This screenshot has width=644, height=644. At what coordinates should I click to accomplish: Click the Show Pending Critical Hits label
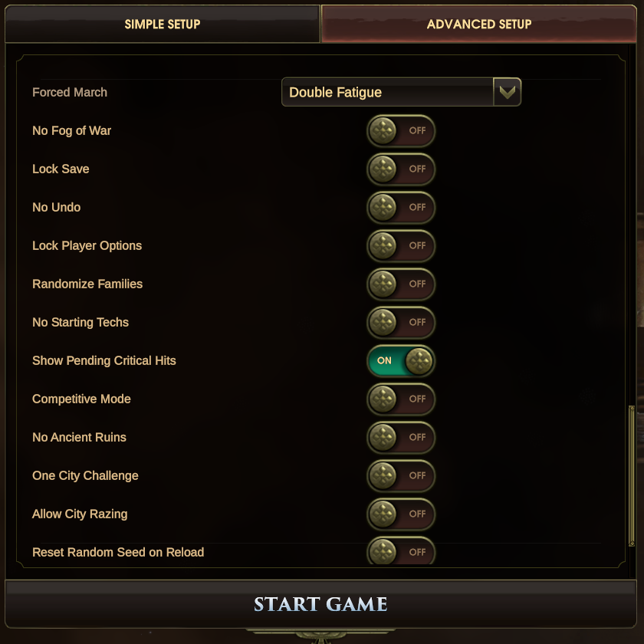[x=104, y=360]
